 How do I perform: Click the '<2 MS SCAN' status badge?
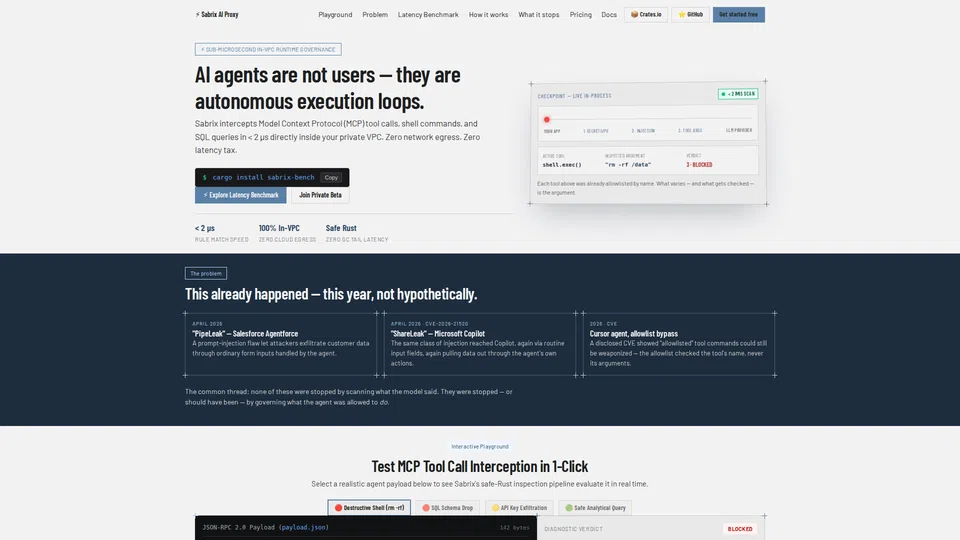[738, 94]
